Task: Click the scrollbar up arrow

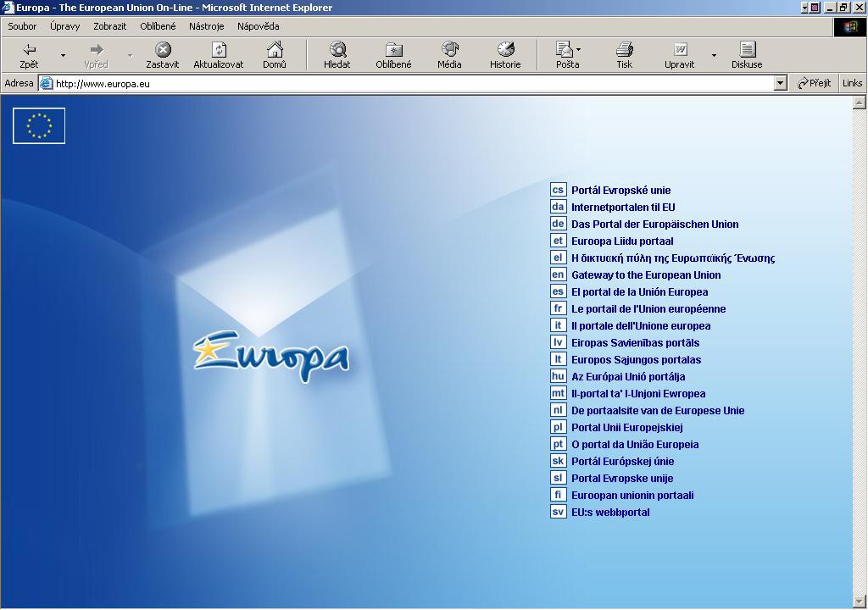Action: point(860,103)
